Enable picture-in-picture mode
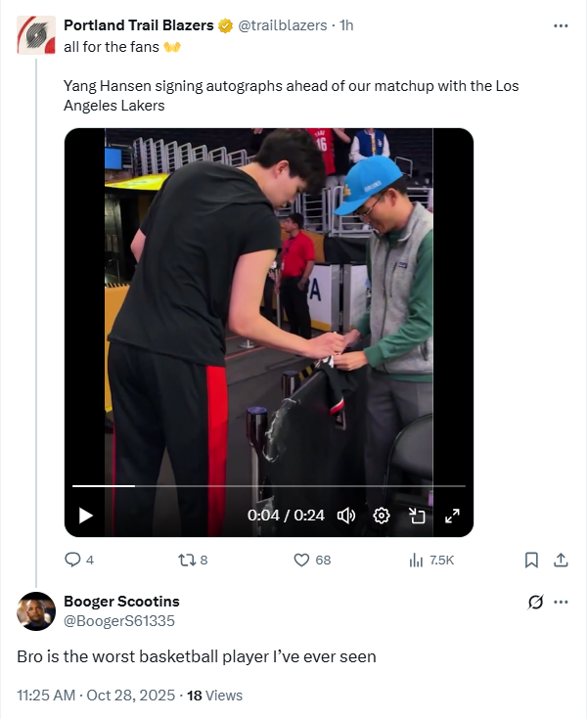The height and width of the screenshot is (719, 588). click(417, 516)
